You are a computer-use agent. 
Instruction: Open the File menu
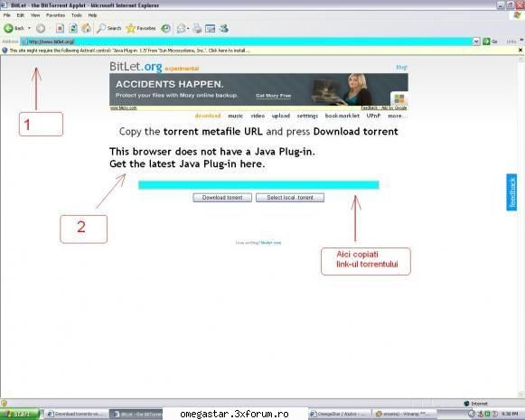pos(7,15)
